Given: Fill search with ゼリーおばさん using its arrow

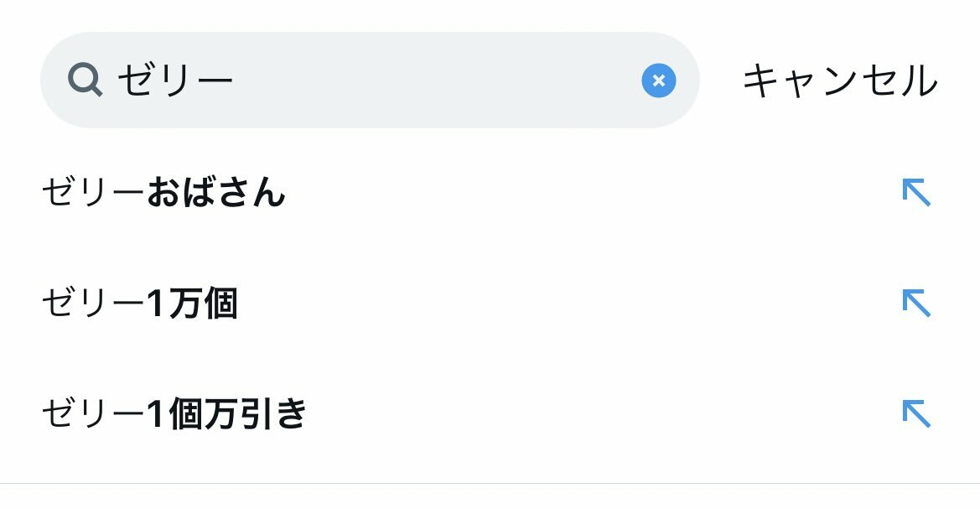Looking at the screenshot, I should [x=916, y=194].
